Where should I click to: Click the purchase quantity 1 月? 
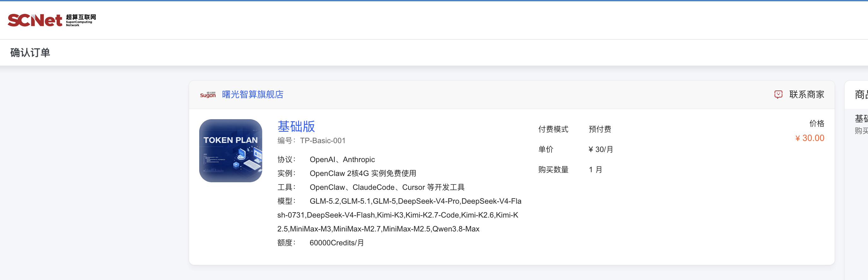point(595,170)
